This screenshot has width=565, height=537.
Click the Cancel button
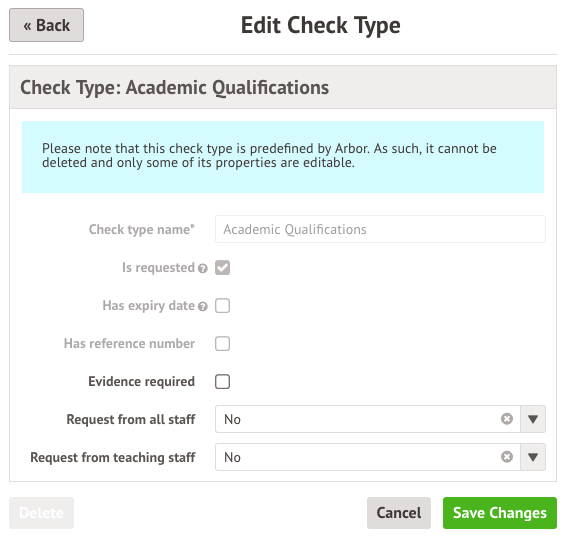[399, 513]
